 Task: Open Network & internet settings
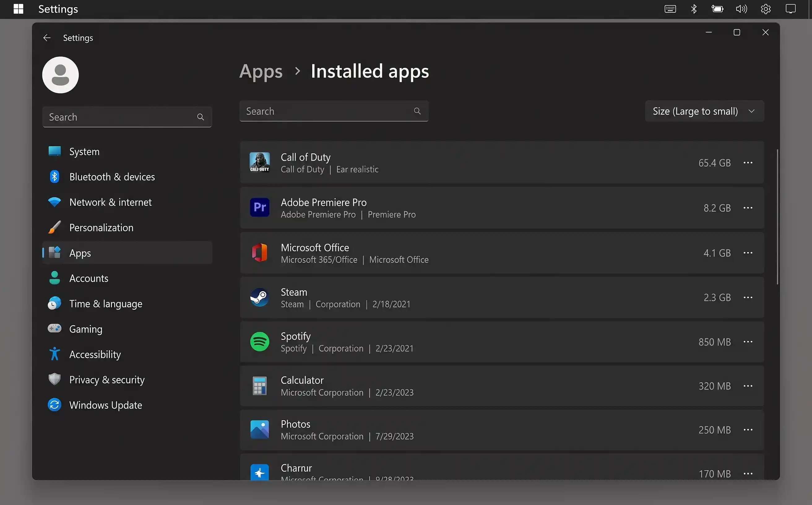tap(127, 202)
